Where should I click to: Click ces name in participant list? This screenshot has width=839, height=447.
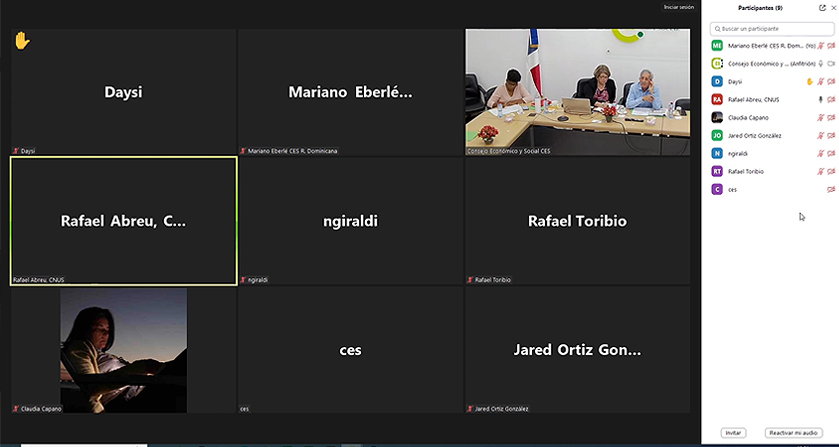[733, 190]
